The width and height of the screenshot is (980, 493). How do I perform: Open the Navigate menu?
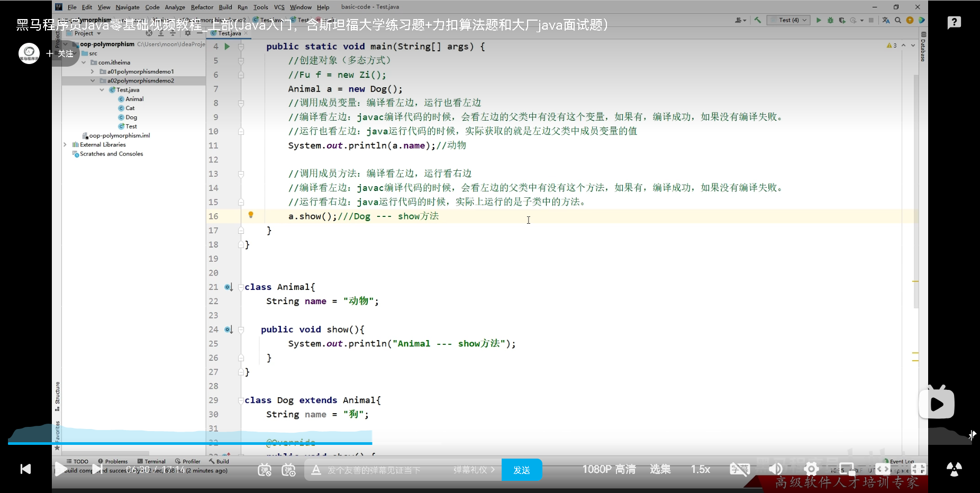pyautogui.click(x=128, y=7)
